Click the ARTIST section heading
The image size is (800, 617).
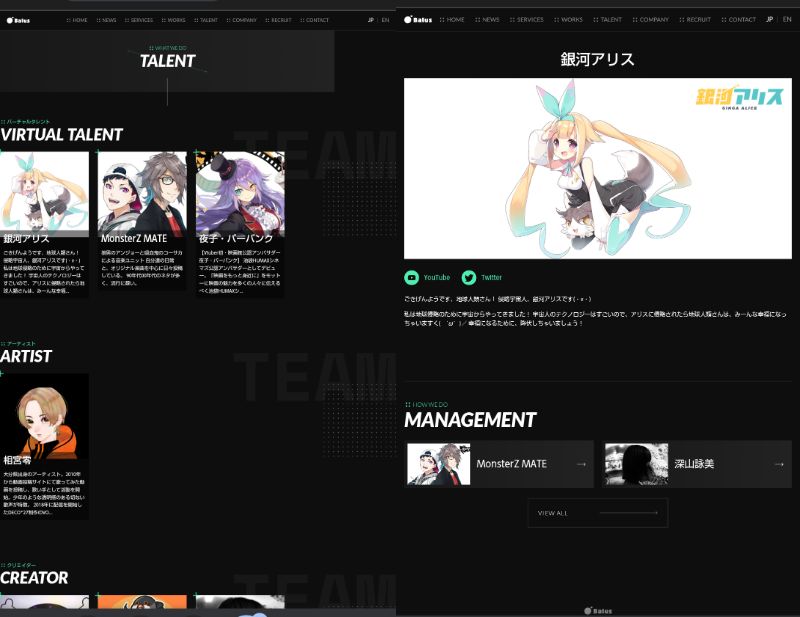tap(26, 356)
